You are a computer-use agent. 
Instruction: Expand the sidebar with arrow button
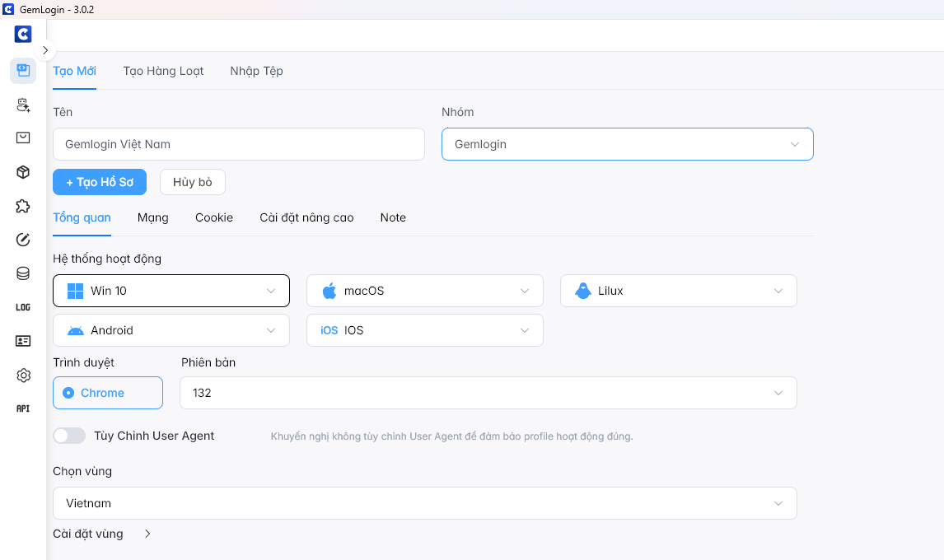(x=45, y=50)
